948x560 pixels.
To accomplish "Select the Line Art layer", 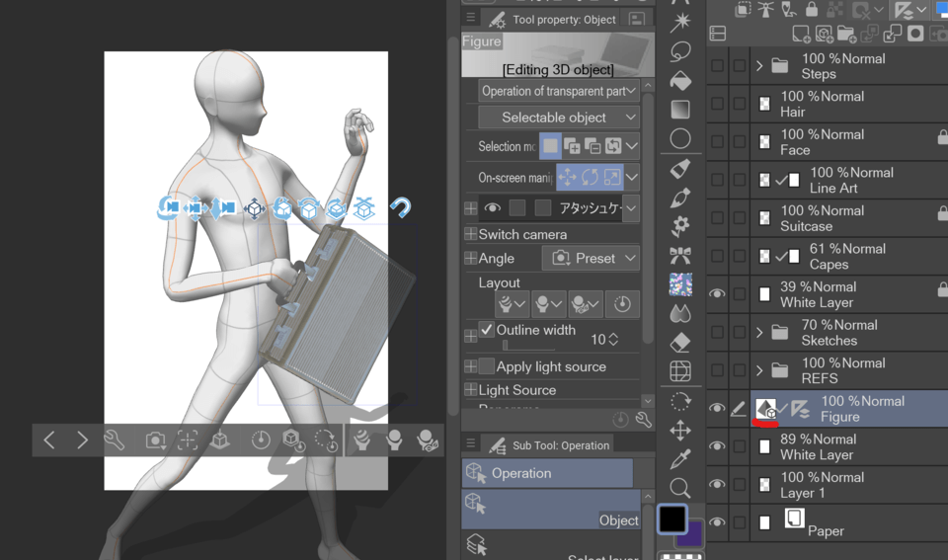I will pyautogui.click(x=849, y=180).
